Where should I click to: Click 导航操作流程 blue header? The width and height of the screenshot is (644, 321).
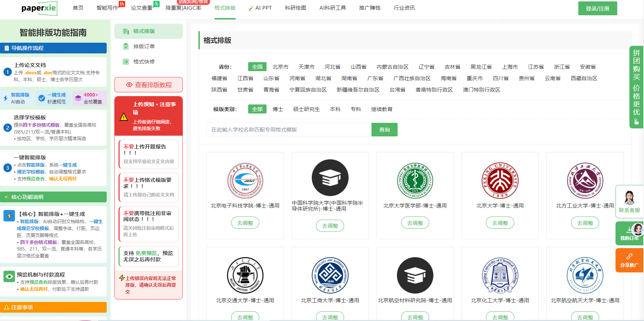(x=54, y=48)
